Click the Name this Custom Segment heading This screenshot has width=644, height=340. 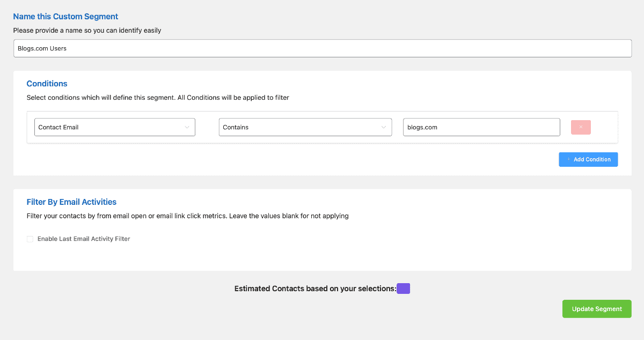(x=66, y=17)
